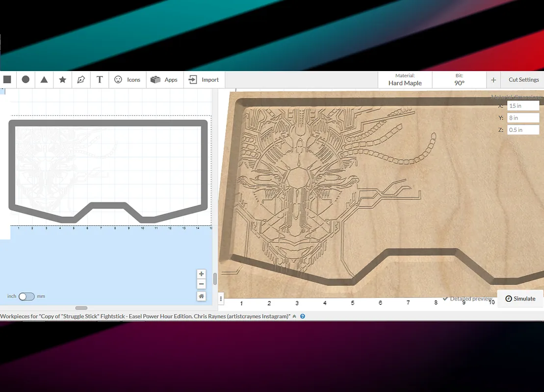Activate the Pen drawing tool
The width and height of the screenshot is (544, 392).
81,79
